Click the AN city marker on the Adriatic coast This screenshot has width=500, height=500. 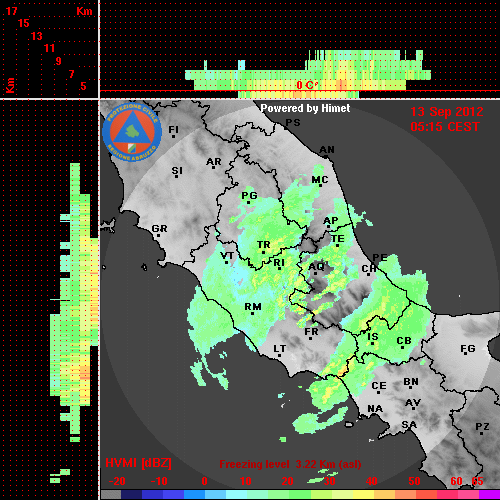(327, 151)
